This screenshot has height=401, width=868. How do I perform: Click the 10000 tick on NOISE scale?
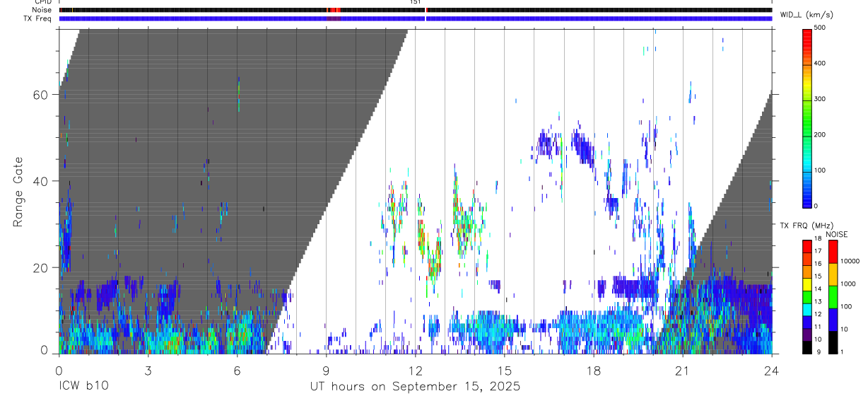coord(850,262)
